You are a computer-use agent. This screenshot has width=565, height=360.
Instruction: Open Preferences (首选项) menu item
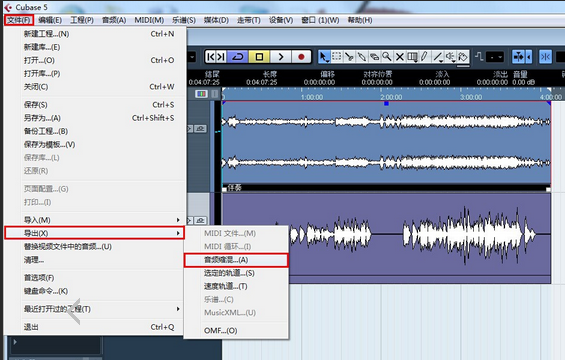click(x=95, y=277)
